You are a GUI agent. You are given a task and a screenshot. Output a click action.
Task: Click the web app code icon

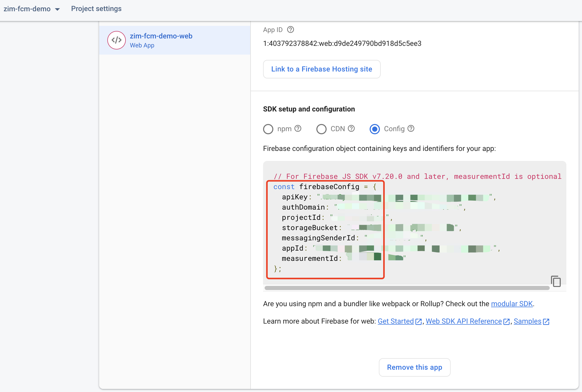tap(117, 40)
